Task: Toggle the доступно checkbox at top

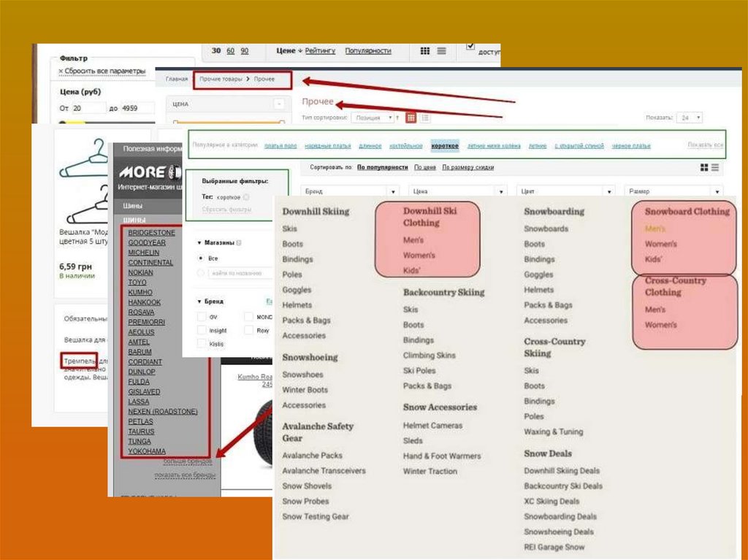Action: [x=470, y=46]
